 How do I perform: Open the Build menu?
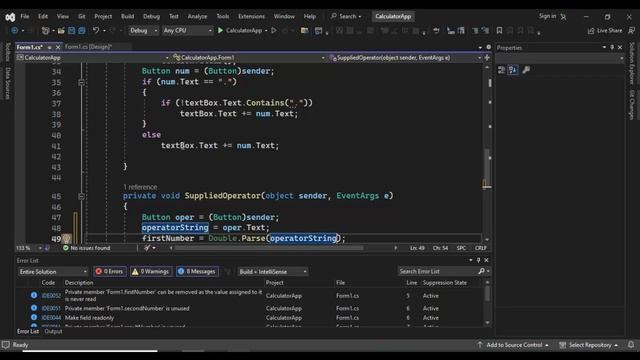[x=127, y=17]
